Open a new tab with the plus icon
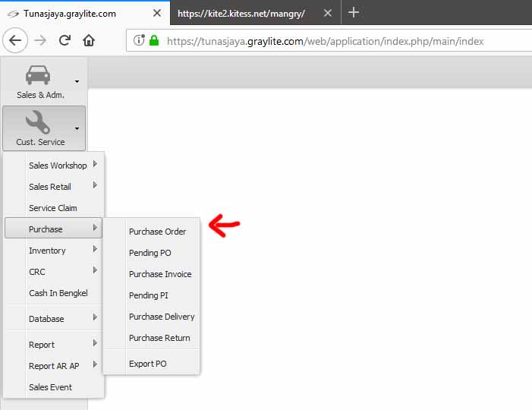Image resolution: width=532 pixels, height=410 pixels. [353, 13]
